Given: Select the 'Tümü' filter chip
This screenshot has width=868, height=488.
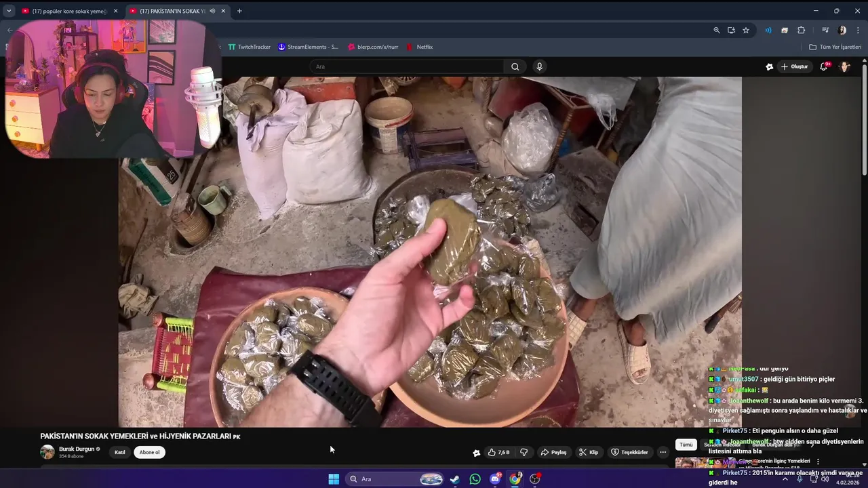Looking at the screenshot, I should [686, 445].
